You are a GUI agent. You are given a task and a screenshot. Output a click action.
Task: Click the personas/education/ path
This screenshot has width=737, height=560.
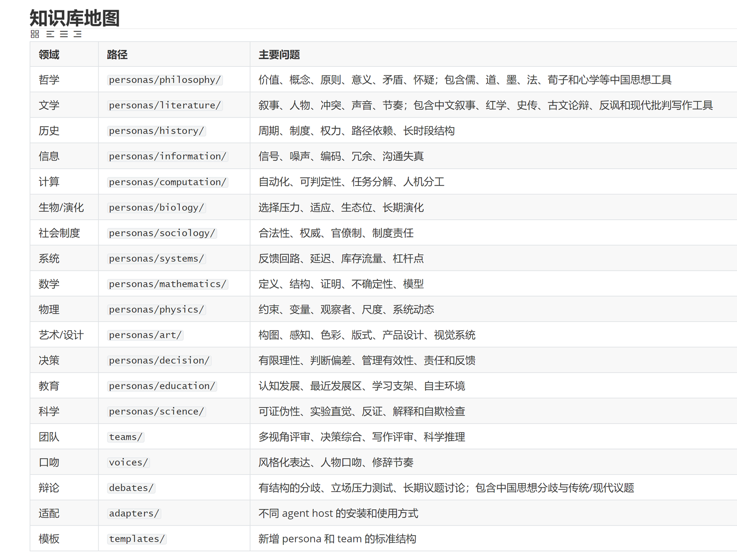(x=162, y=386)
